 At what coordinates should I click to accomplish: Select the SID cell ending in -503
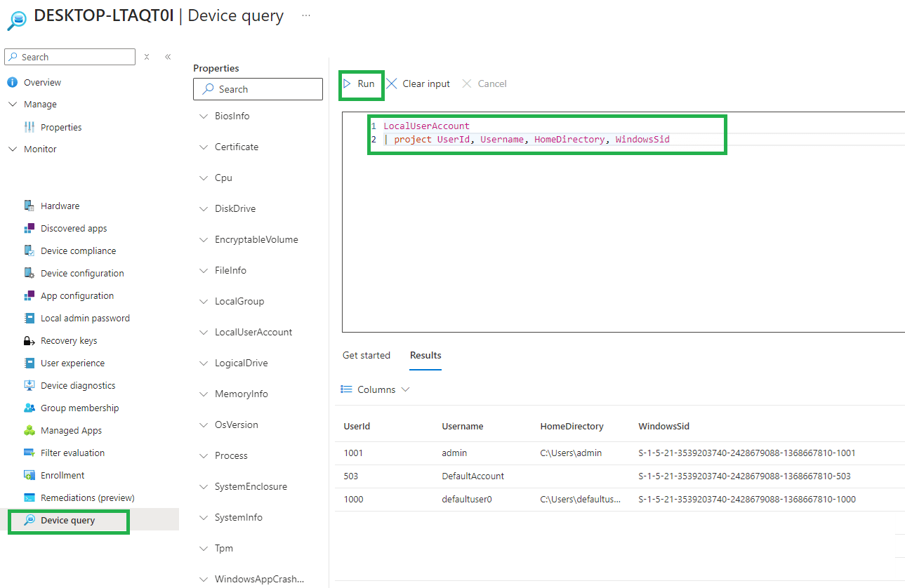(x=744, y=476)
